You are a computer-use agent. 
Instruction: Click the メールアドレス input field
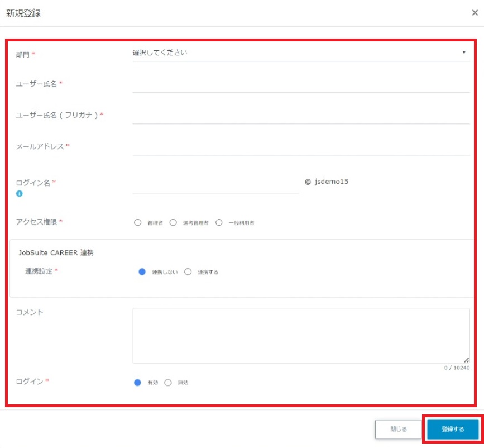[x=301, y=147]
